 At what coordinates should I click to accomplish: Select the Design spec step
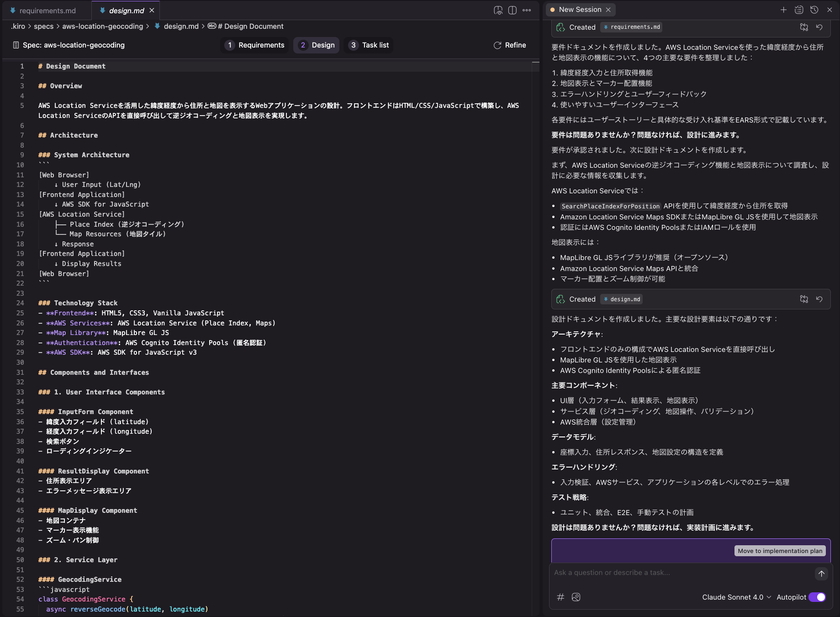317,45
